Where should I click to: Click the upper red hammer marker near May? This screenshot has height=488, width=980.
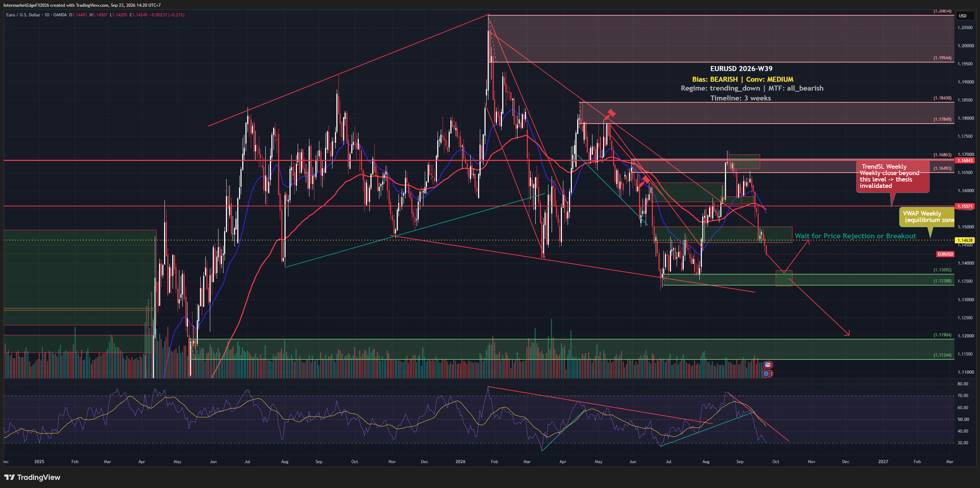pos(610,114)
